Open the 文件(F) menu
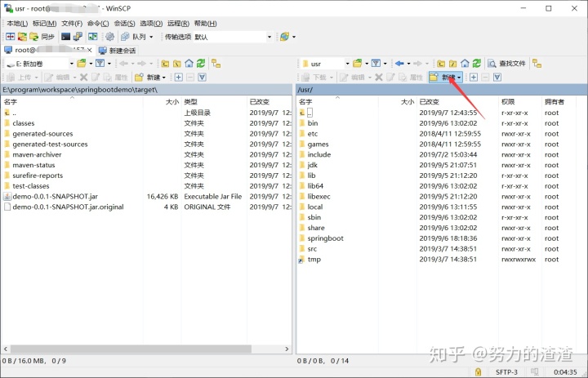Screen dimensions: 588x378 pos(72,23)
